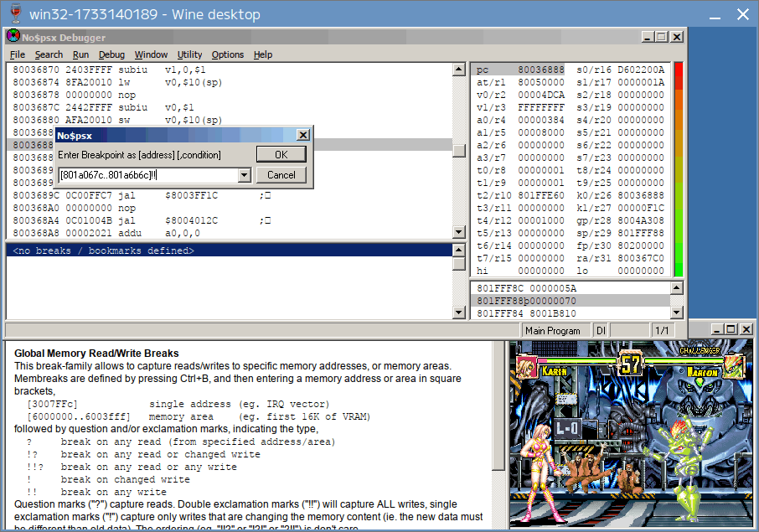The image size is (759, 532).
Task: Open the Search menu
Action: (x=49, y=54)
